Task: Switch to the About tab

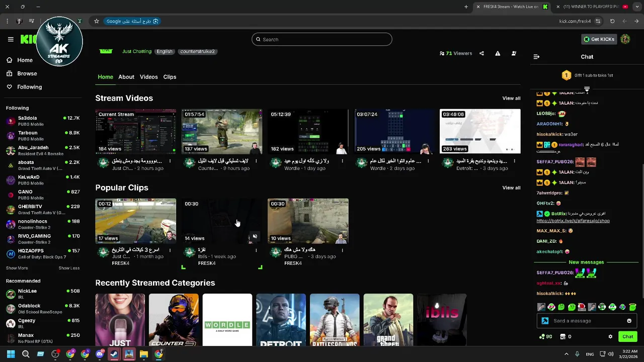Action: [126, 77]
